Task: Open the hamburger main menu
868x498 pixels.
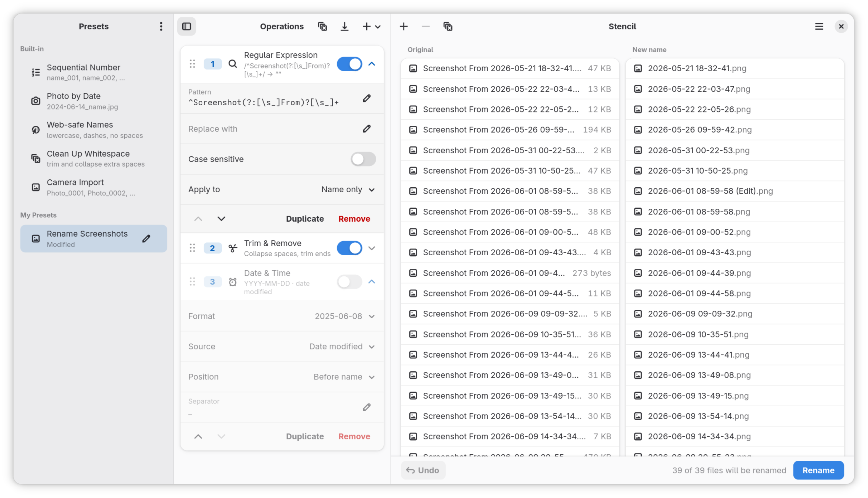Action: click(x=819, y=26)
